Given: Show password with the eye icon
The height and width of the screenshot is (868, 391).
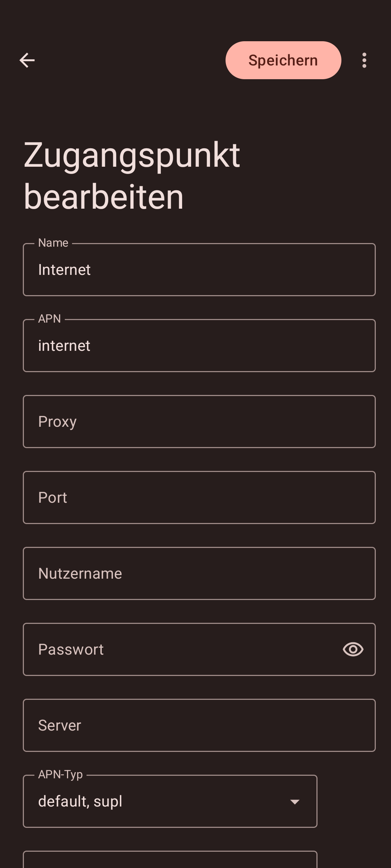Looking at the screenshot, I should 353,649.
